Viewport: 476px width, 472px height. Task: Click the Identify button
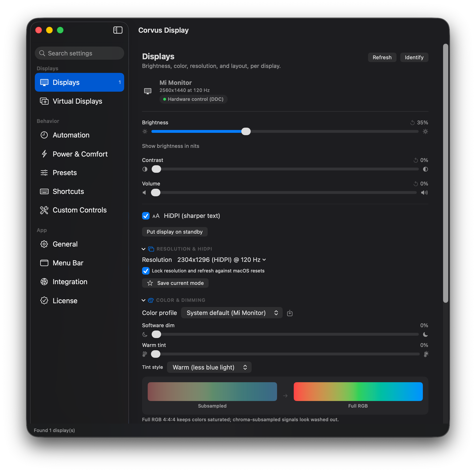tap(414, 57)
